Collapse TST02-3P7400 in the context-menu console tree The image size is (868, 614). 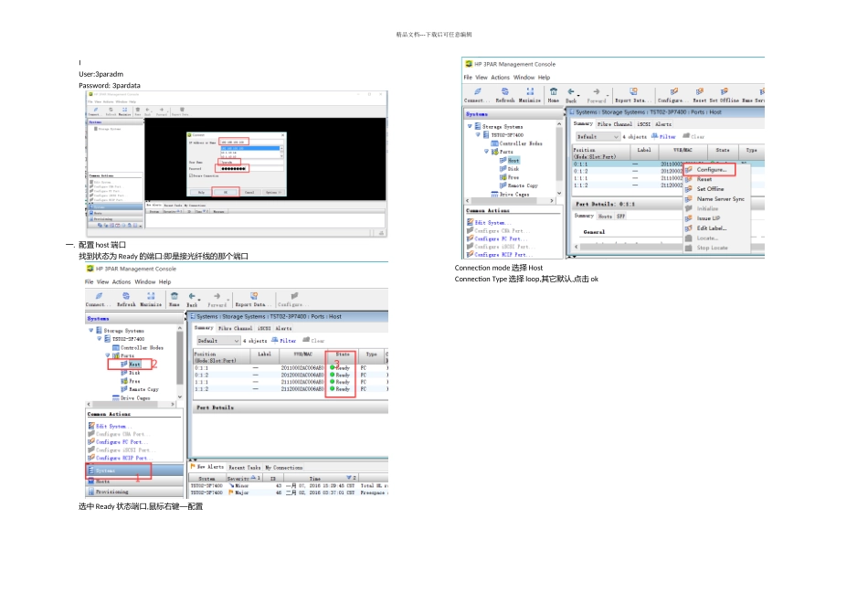pyautogui.click(x=478, y=134)
